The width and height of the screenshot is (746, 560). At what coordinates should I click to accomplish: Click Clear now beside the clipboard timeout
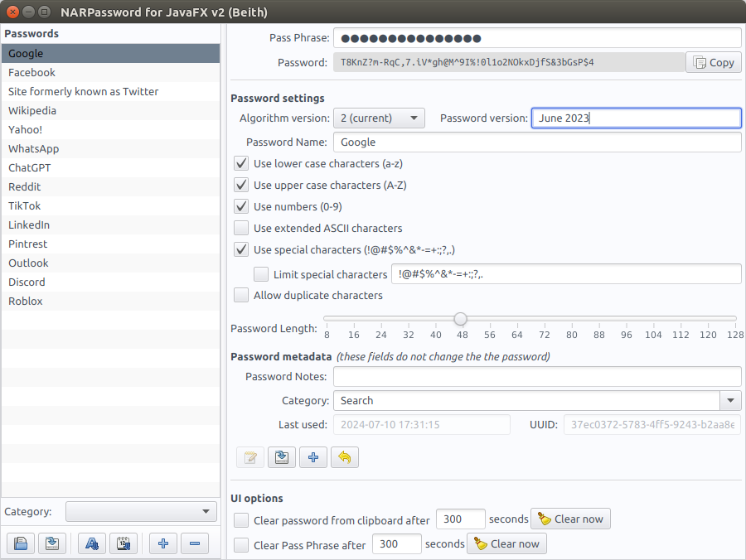tap(570, 519)
